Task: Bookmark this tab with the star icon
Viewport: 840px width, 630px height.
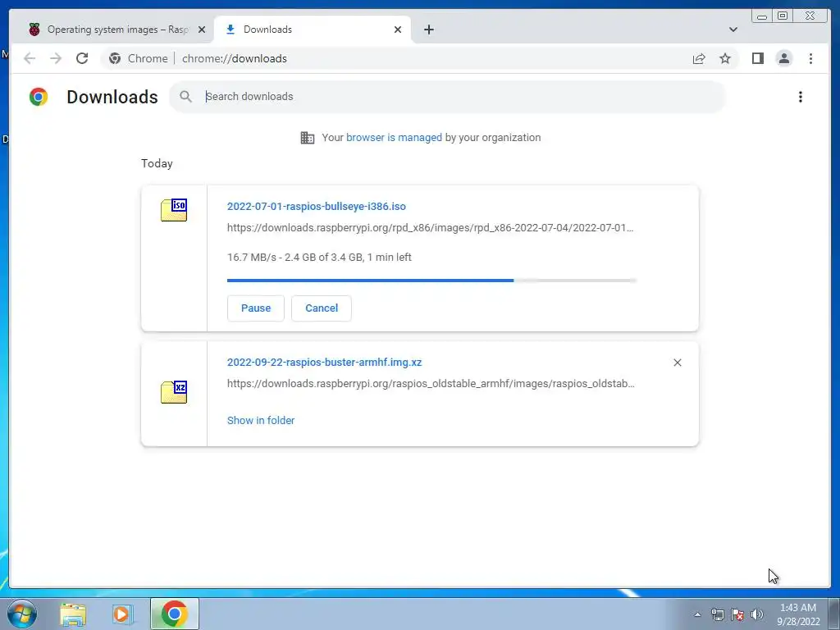Action: pyautogui.click(x=725, y=58)
